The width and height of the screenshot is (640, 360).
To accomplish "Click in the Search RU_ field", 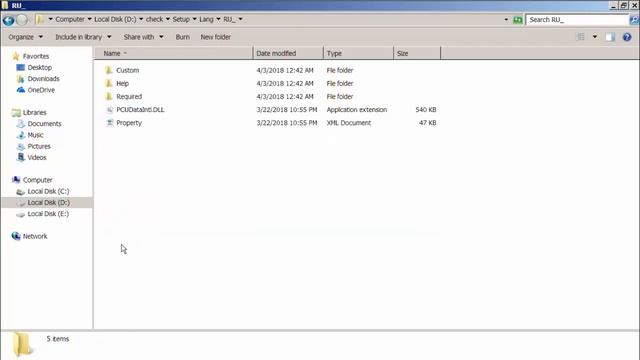I will tap(577, 20).
